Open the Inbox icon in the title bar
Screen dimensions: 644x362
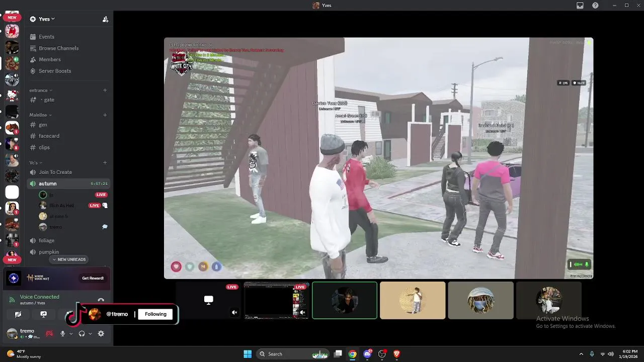(580, 6)
